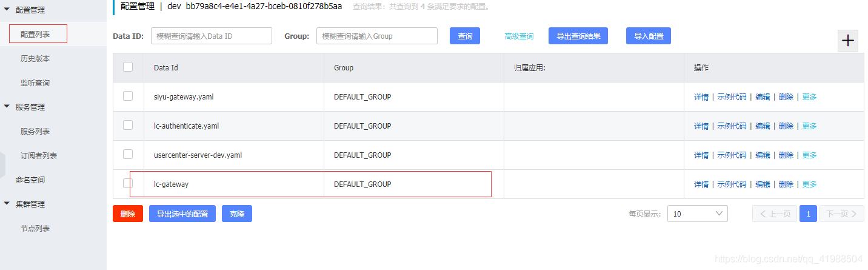
Task: Go to the 上一页 previous page
Action: pyautogui.click(x=775, y=214)
